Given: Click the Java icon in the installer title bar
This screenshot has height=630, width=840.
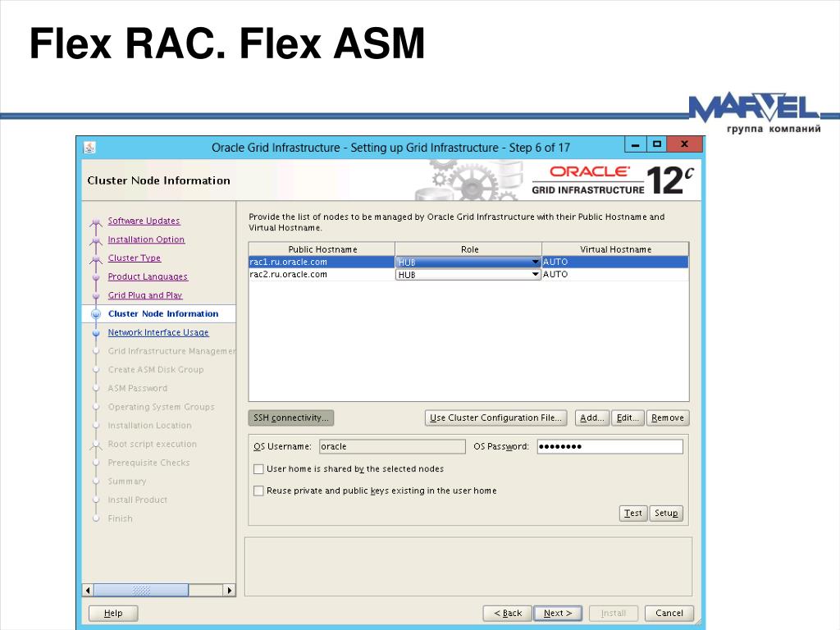Looking at the screenshot, I should click(89, 148).
